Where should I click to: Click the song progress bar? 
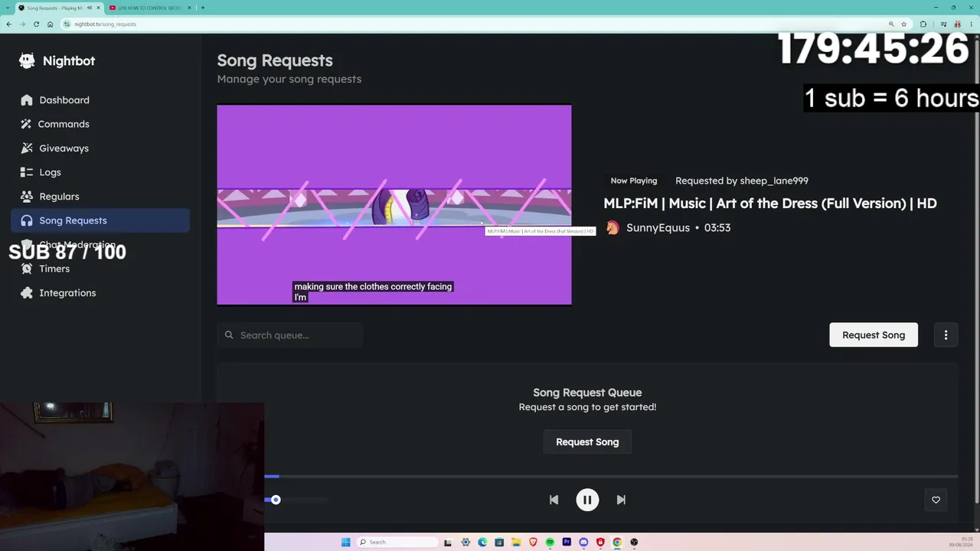pos(611,476)
